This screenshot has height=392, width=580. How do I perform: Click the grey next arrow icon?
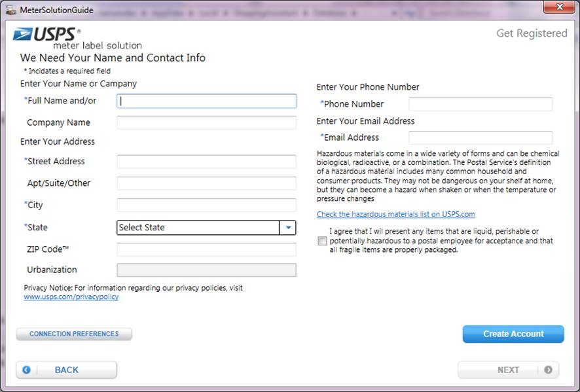point(548,370)
